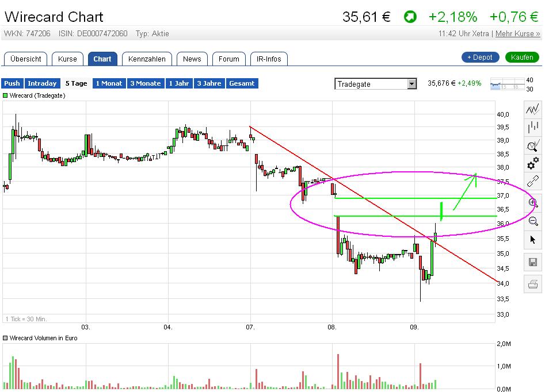The width and height of the screenshot is (545, 392).
Task: Switch chart range to Intraday
Action: [42, 83]
